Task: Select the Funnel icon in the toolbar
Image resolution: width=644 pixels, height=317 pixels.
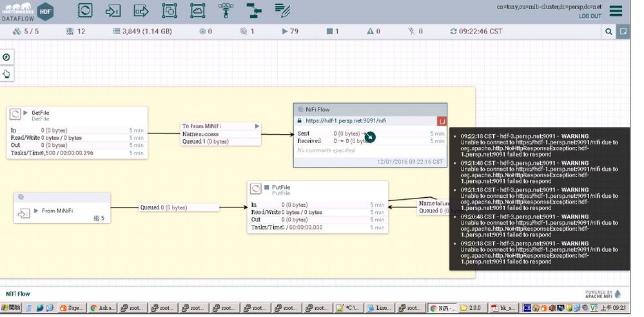Action: (226, 11)
